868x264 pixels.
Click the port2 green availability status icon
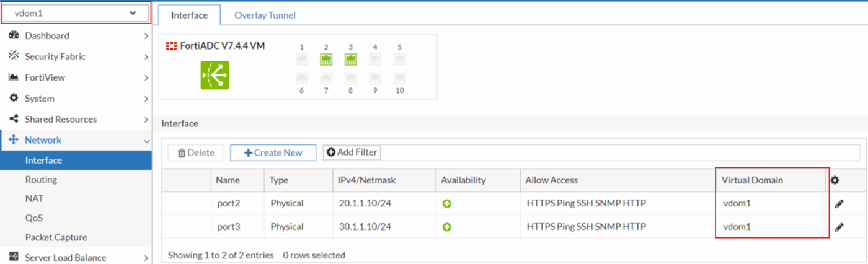[x=446, y=203]
